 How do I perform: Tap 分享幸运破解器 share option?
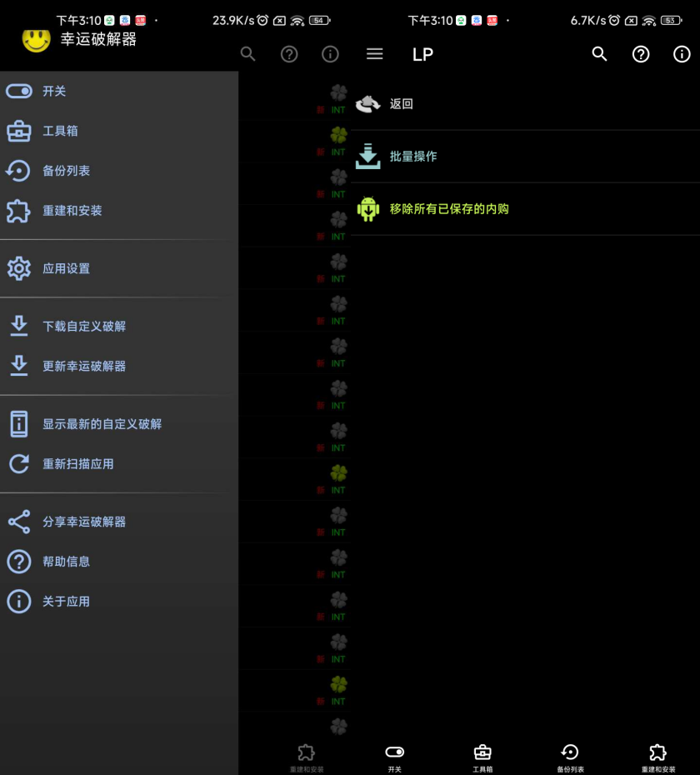(x=84, y=522)
